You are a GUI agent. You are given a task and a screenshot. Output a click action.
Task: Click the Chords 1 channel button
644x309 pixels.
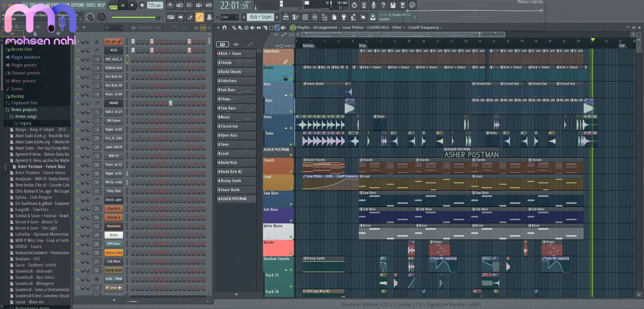[x=114, y=209]
